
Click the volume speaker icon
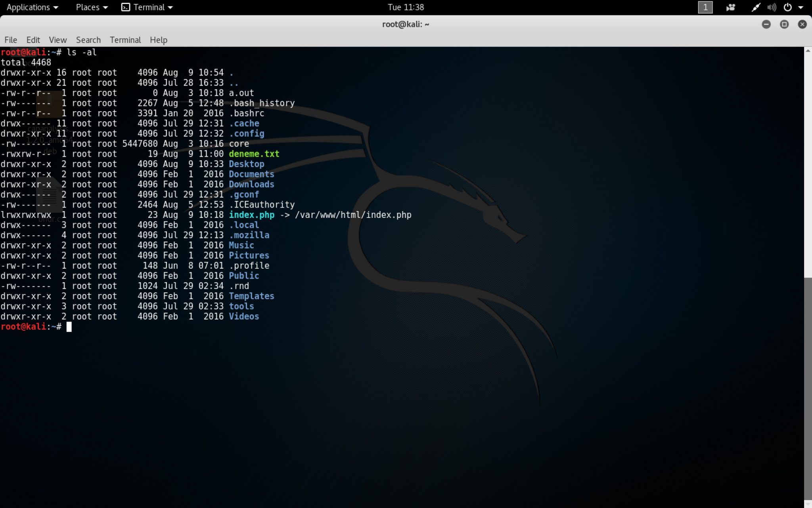[x=772, y=8]
